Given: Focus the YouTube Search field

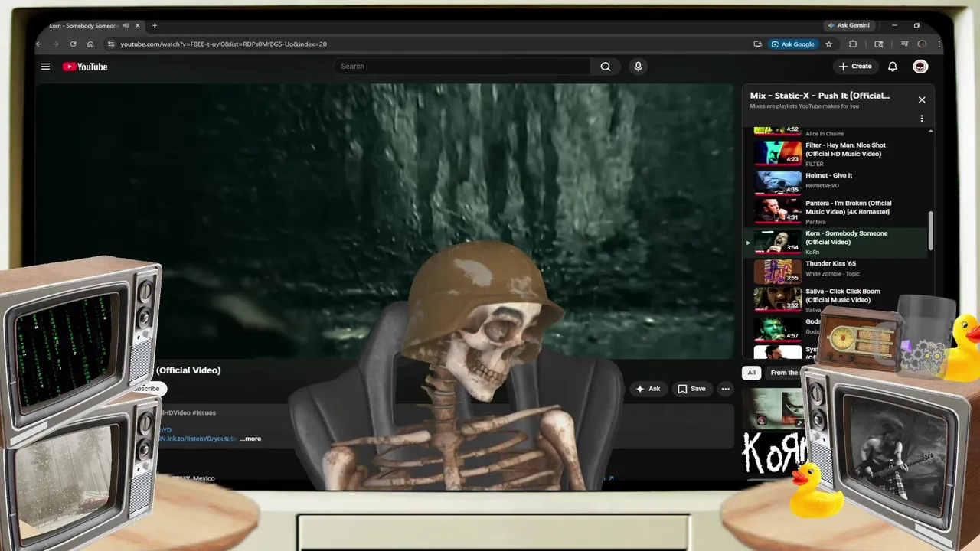Looking at the screenshot, I should click(x=462, y=67).
